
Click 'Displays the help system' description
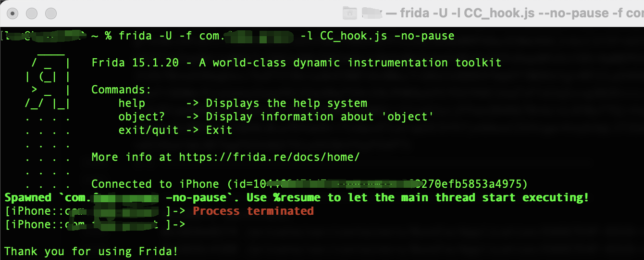(286, 103)
